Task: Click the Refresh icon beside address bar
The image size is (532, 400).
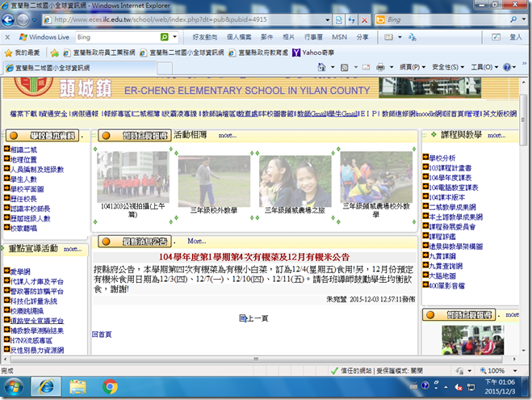Action: (351, 20)
